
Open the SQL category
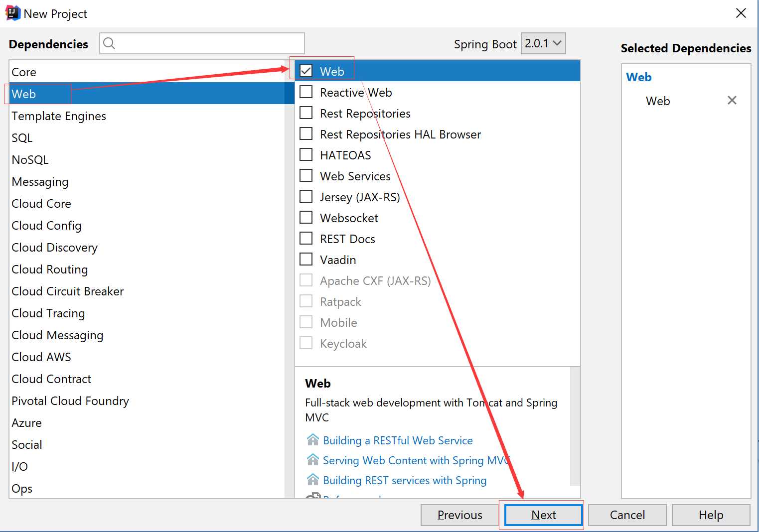click(147, 138)
